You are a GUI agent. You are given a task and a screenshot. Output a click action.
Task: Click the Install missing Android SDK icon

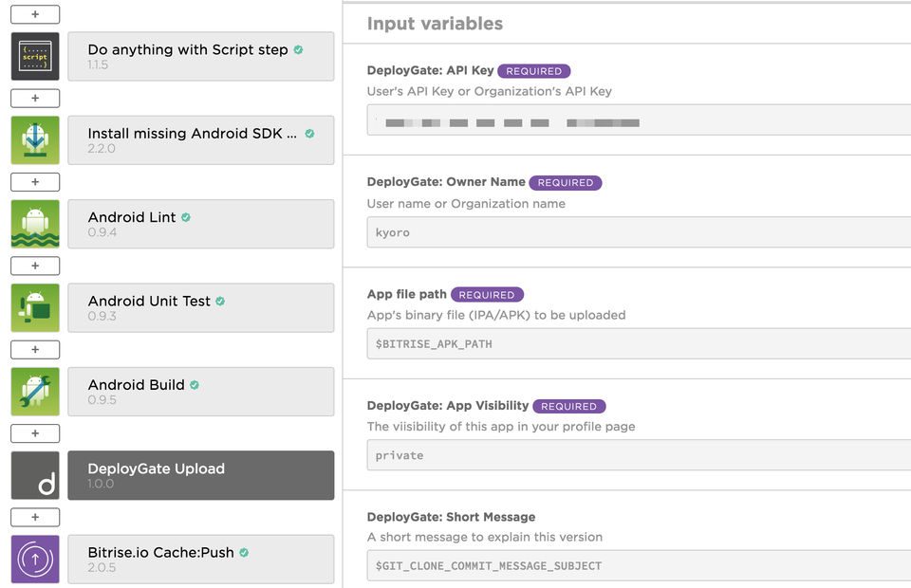pos(35,140)
